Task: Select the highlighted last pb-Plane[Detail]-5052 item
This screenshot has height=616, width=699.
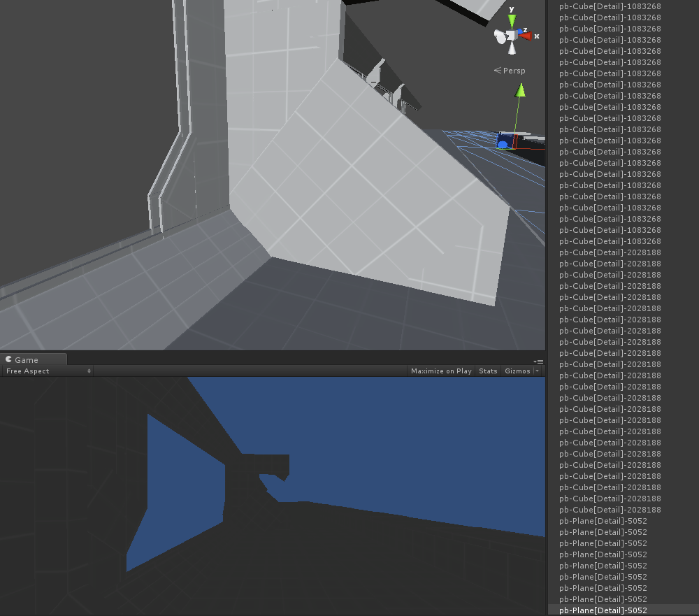Action: tap(603, 610)
